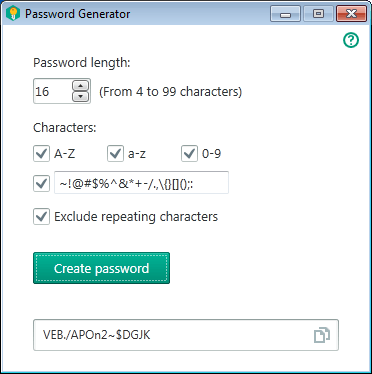Increase password length with up arrow
The image size is (372, 374).
click(x=81, y=86)
